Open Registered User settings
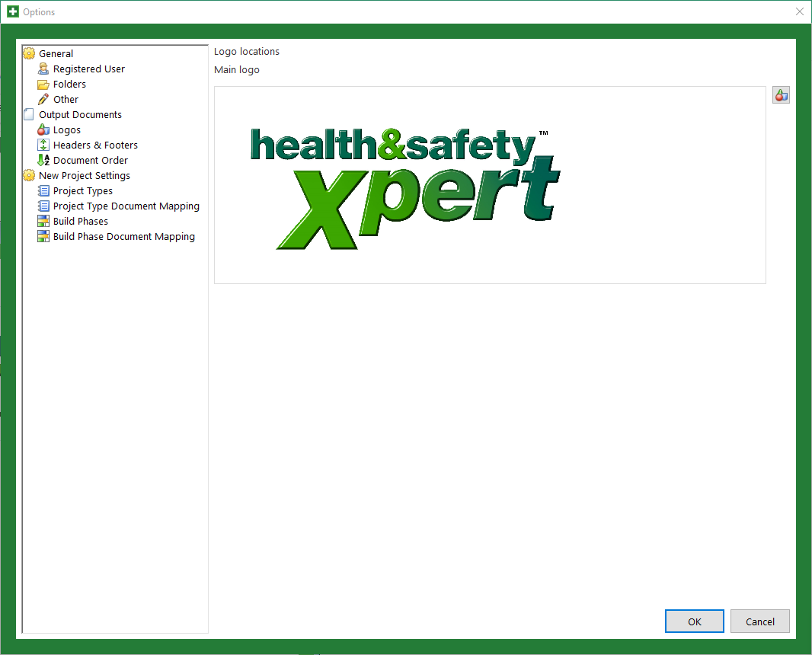Viewport: 812px width, 655px height. coord(89,69)
